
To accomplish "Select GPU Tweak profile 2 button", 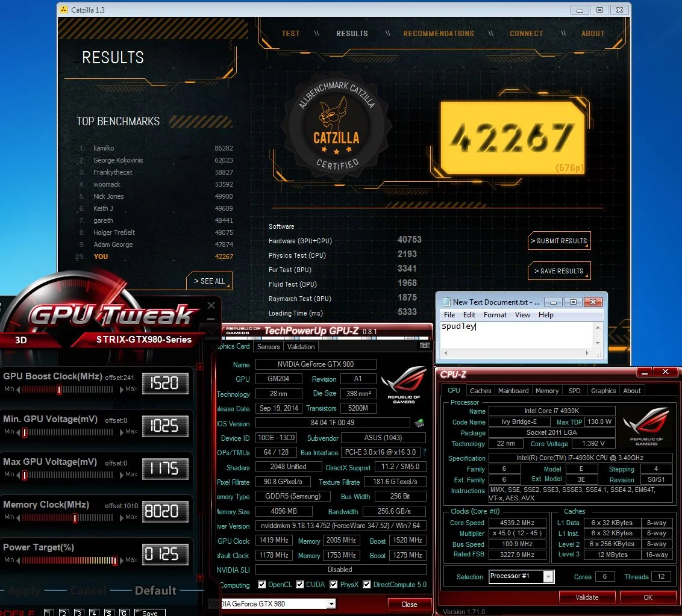I will (64, 612).
